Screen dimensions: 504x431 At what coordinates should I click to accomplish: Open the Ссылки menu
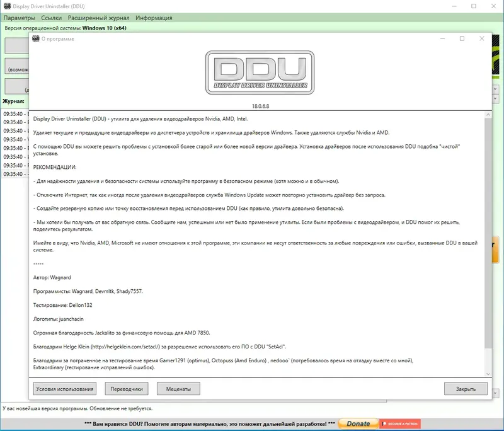52,18
